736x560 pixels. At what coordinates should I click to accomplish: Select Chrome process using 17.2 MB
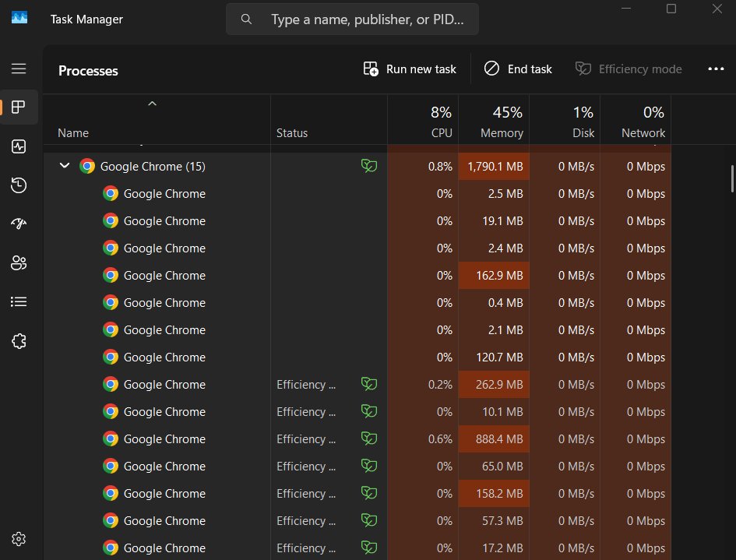coord(357,548)
